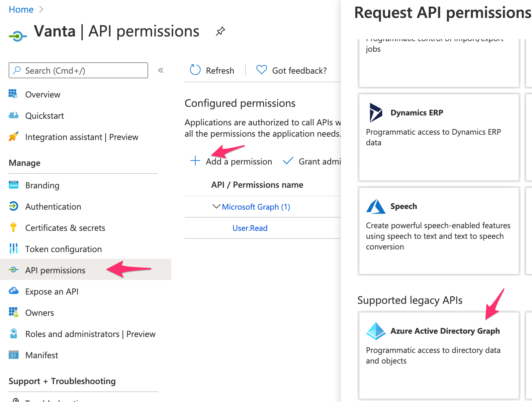The height and width of the screenshot is (402, 532).
Task: Collapse the Microsoft Graph (1) chevron
Action: pos(216,206)
